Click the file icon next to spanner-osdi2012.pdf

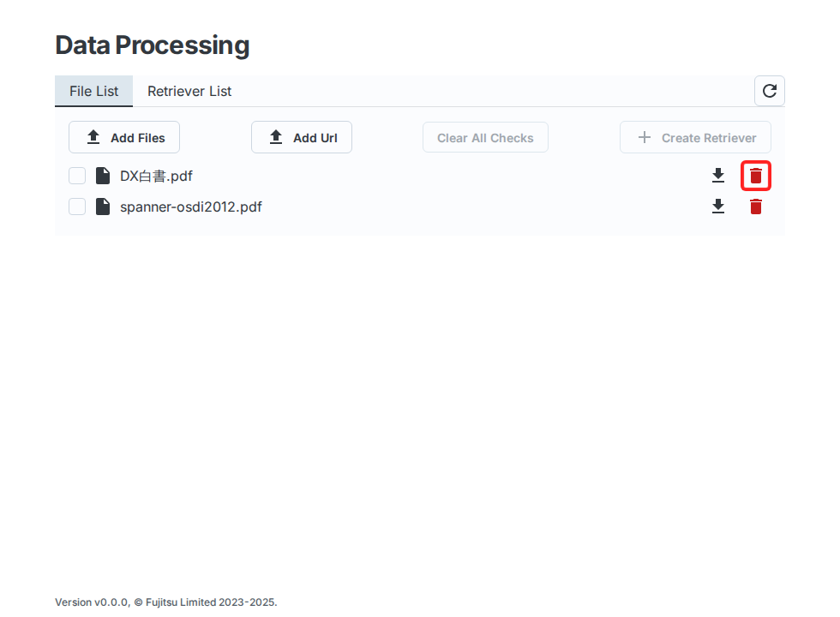coord(103,207)
